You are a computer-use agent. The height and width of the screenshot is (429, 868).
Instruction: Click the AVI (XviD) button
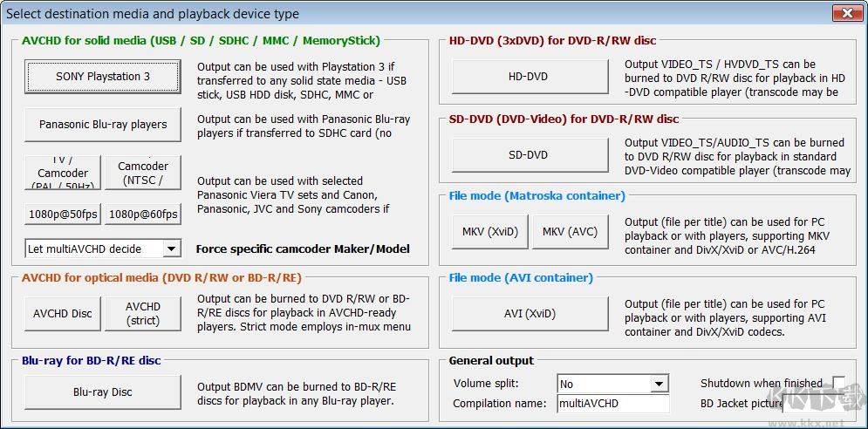pos(529,314)
